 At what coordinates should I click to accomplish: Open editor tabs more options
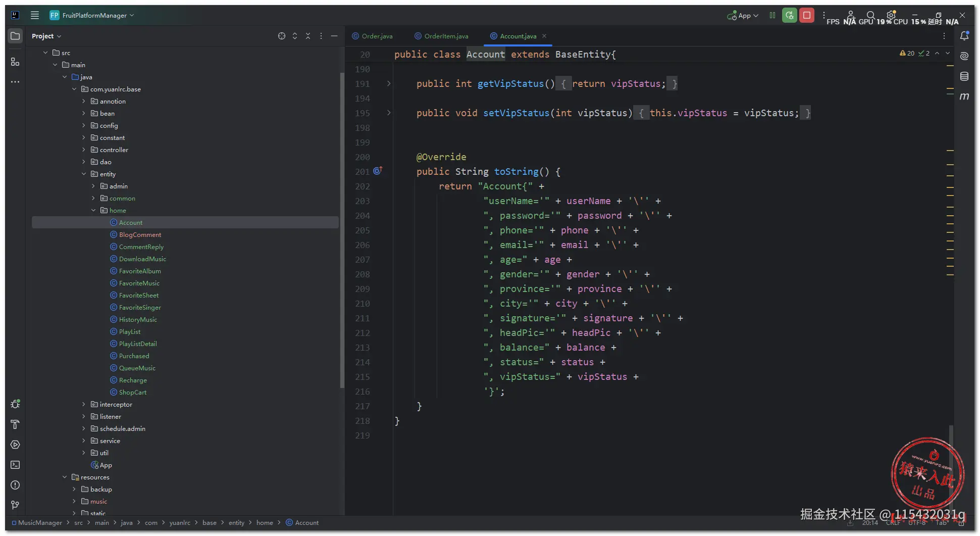(944, 36)
